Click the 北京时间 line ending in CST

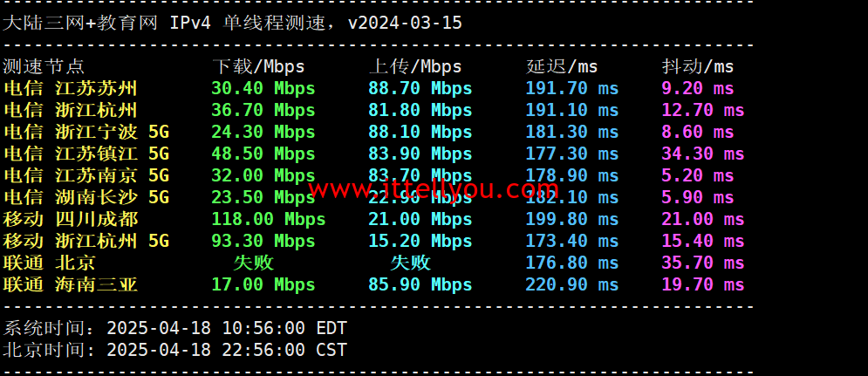(x=175, y=350)
